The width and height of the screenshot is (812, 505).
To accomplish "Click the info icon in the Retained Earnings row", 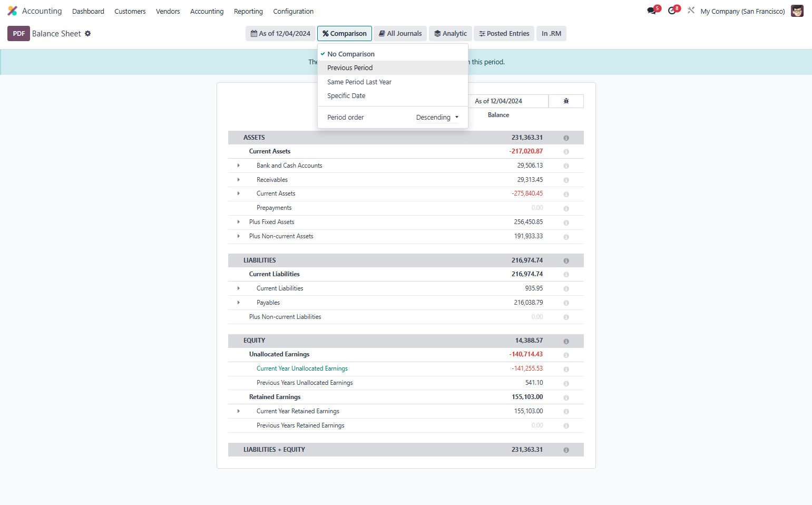I will (x=566, y=398).
